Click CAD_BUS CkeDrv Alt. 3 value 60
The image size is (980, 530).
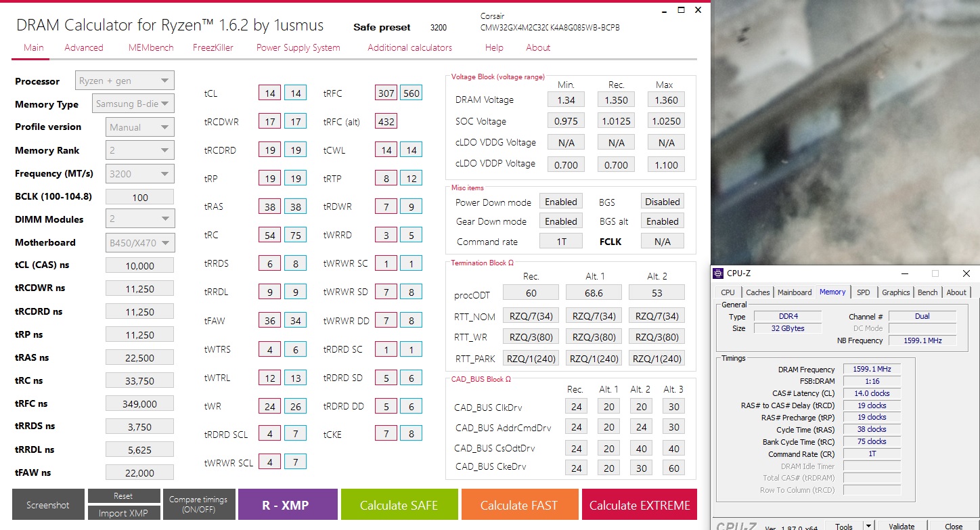tap(673, 468)
